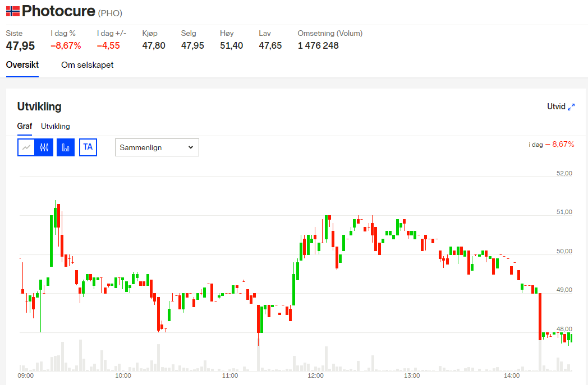Click the 49,00 price axis label
588x385 pixels.
click(564, 290)
